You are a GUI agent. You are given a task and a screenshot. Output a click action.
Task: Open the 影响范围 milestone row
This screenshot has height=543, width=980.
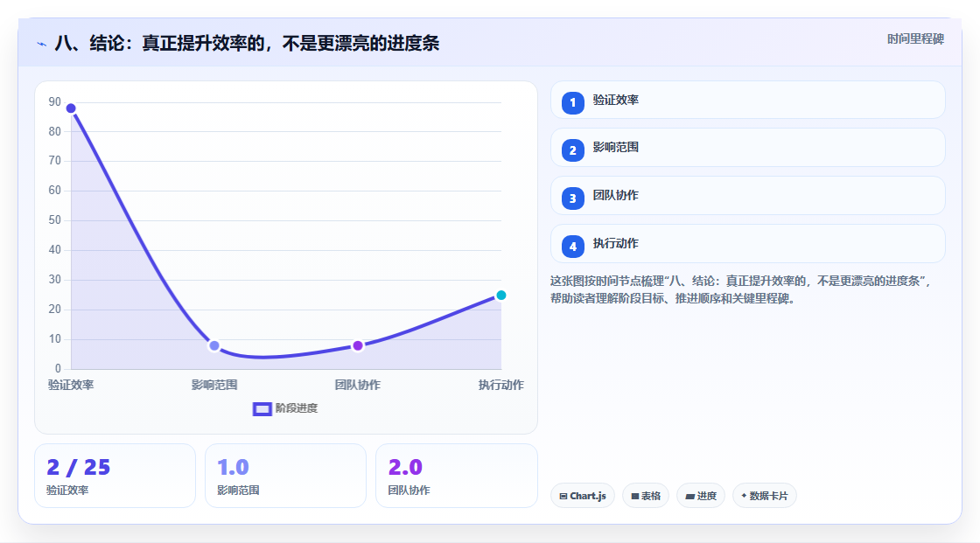(747, 148)
